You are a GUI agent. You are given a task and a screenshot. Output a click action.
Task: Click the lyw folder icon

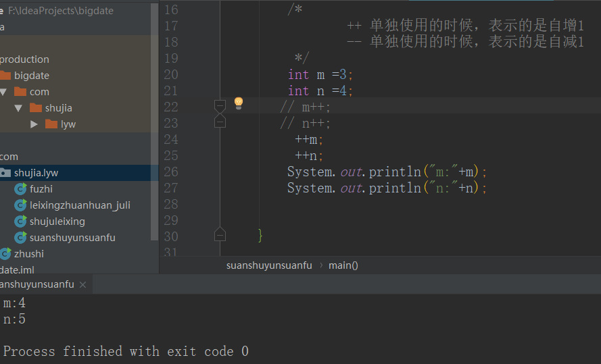pyautogui.click(x=51, y=124)
